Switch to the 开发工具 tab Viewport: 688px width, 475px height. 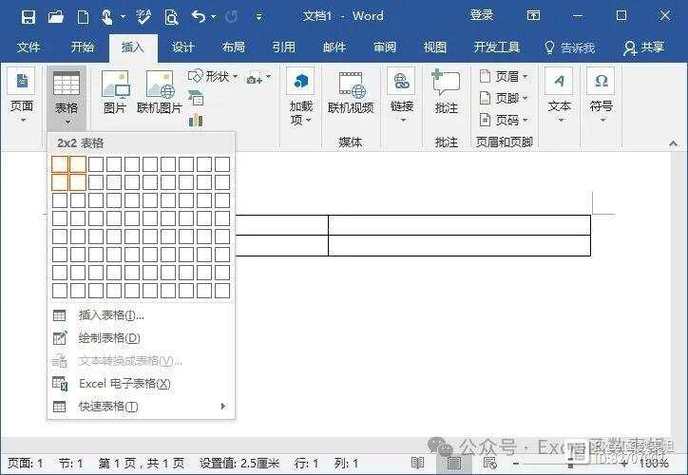tap(497, 47)
